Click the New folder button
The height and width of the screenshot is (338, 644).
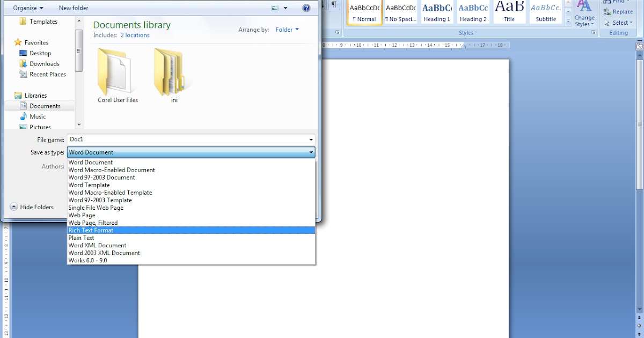[74, 8]
